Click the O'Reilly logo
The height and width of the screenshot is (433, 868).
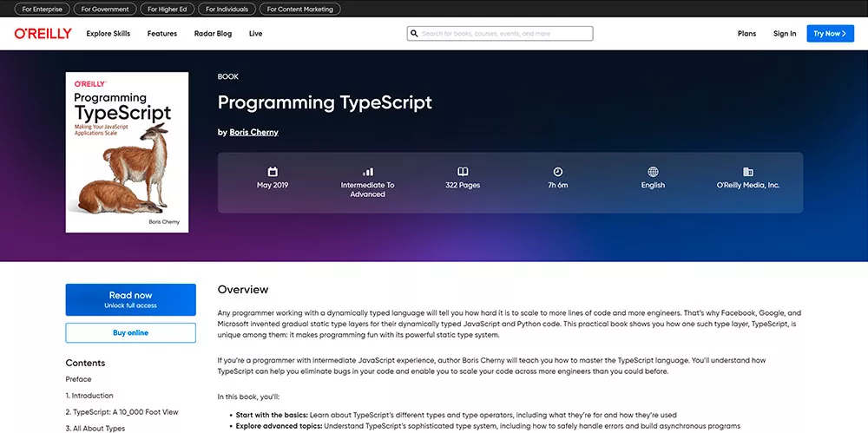tap(43, 34)
